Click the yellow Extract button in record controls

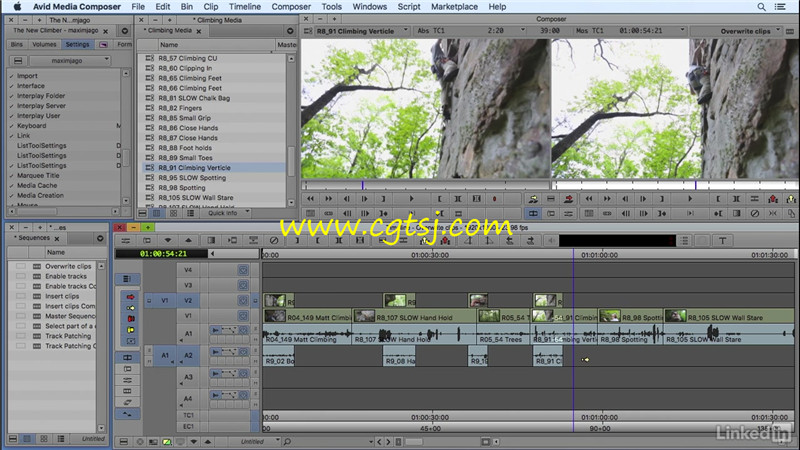(791, 199)
